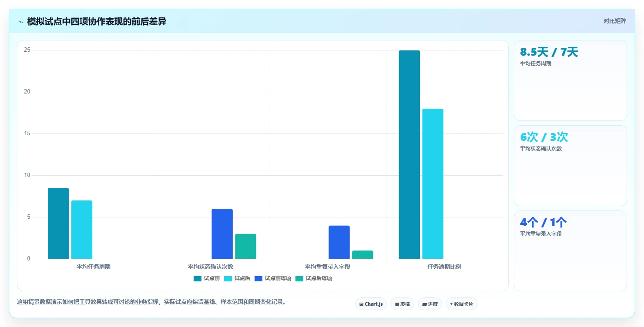Click the y-axis value 10
The width and height of the screenshot is (644, 327).
[x=27, y=175]
